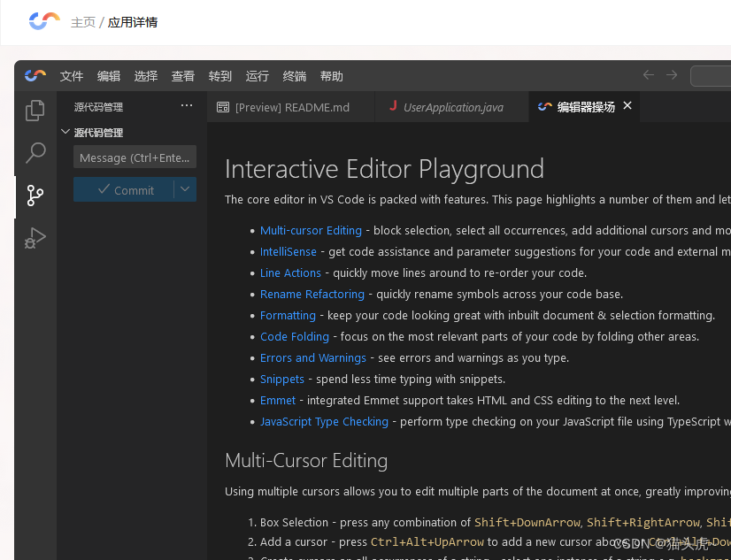
Task: Go back with the left arrow
Action: (649, 75)
